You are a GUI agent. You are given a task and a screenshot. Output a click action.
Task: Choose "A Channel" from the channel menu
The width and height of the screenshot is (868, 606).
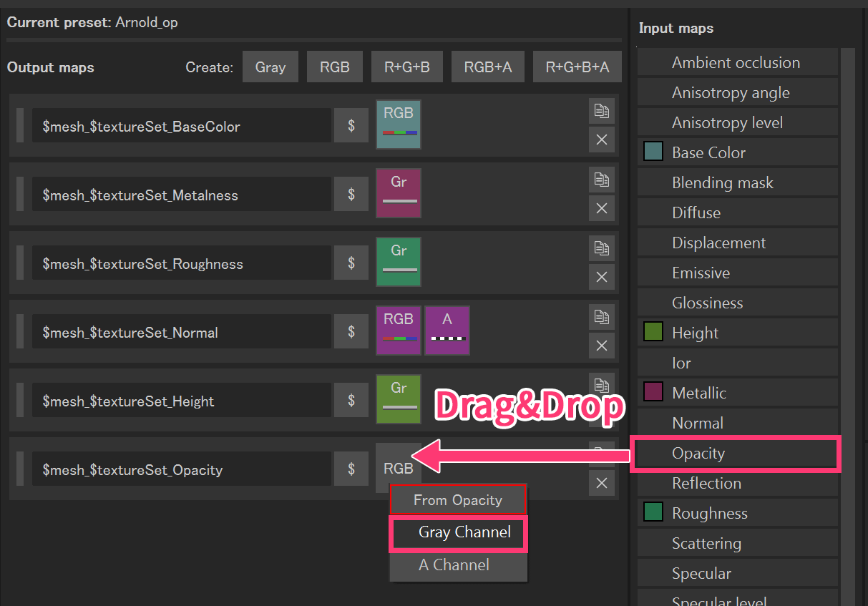click(x=458, y=565)
